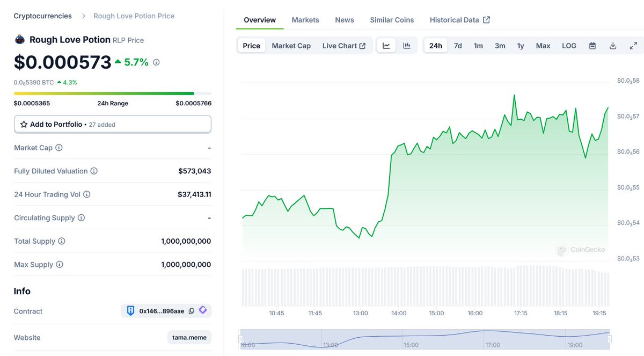This screenshot has width=644, height=356.
Task: Click Rough Love Potion Price breadcrumb
Action: point(134,16)
